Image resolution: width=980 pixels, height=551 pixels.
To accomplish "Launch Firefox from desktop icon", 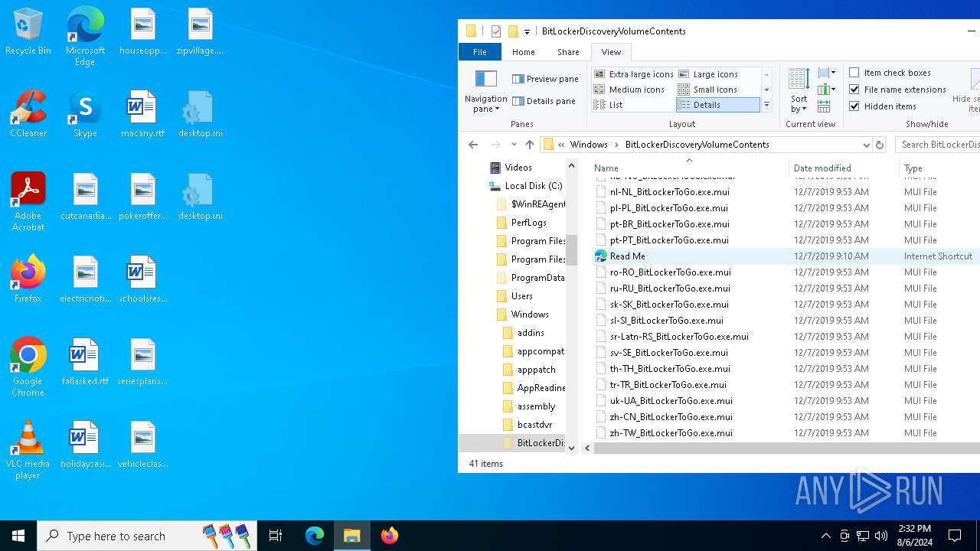I will coord(28,279).
